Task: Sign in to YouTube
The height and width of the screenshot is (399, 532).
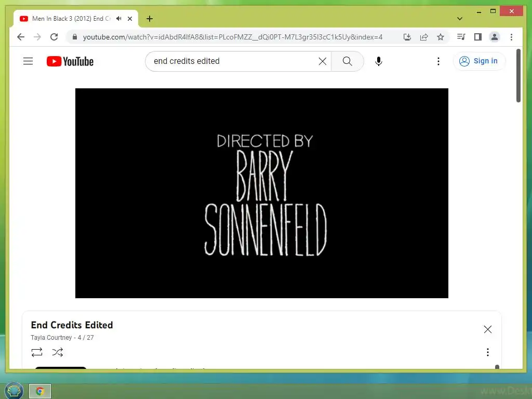Action: tap(479, 61)
